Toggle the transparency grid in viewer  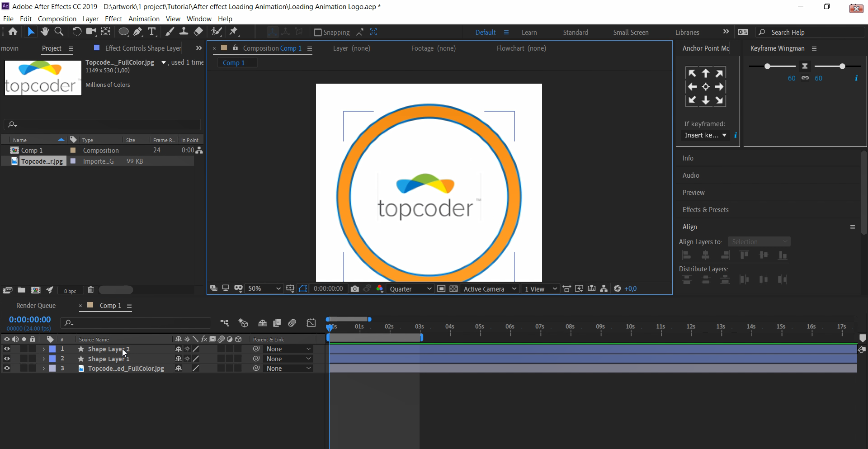click(x=453, y=288)
